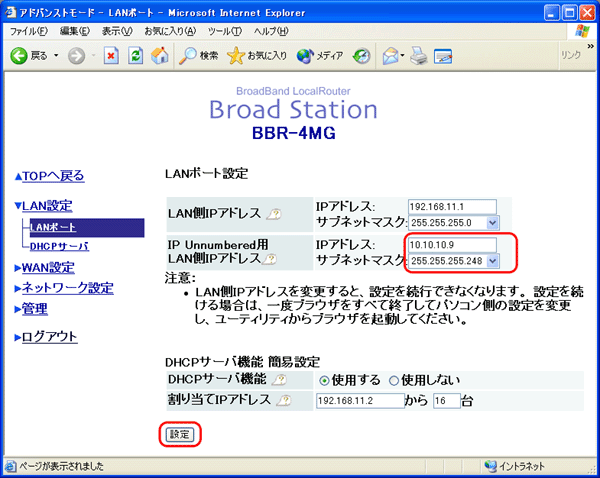Open the 表示(V) menu

pos(117,31)
